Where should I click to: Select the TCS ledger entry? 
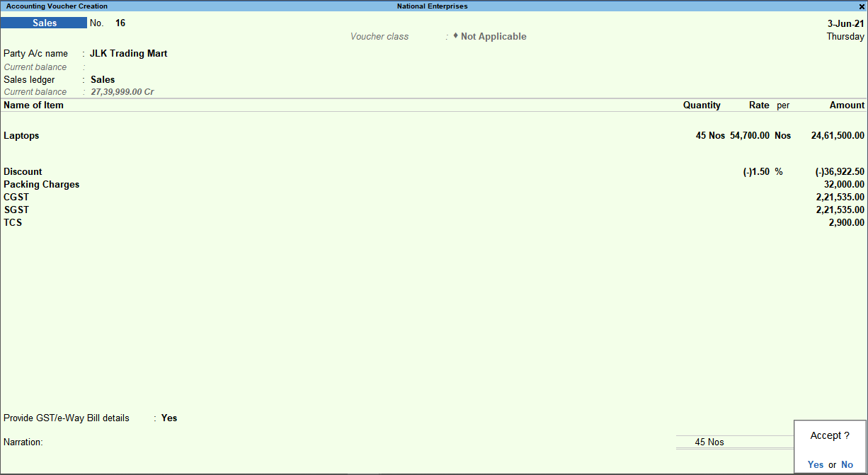coord(13,222)
